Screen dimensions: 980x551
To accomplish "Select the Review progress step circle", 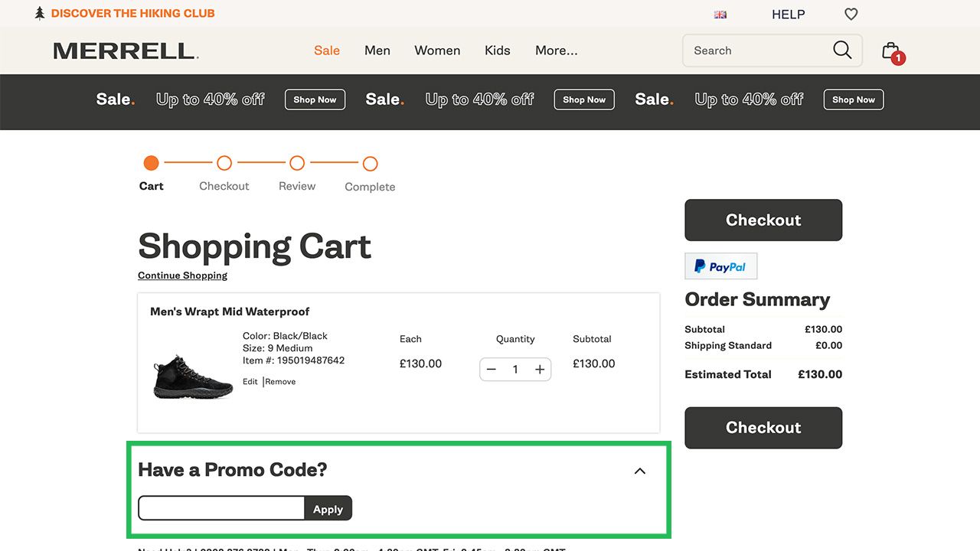I will [297, 163].
